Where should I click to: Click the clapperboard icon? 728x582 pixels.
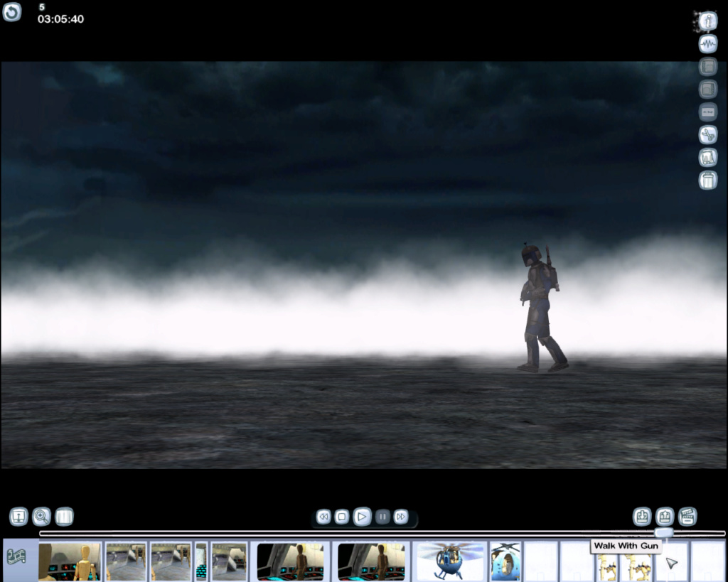click(687, 517)
